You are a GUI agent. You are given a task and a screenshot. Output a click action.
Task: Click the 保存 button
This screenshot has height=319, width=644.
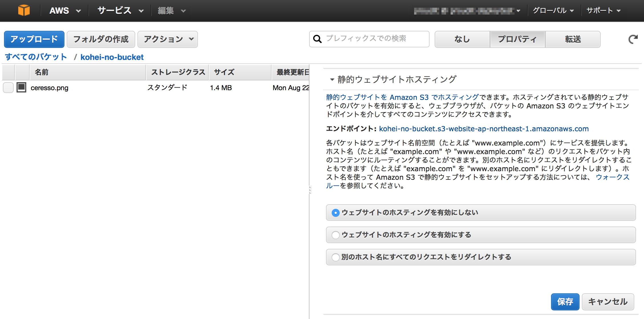565,302
